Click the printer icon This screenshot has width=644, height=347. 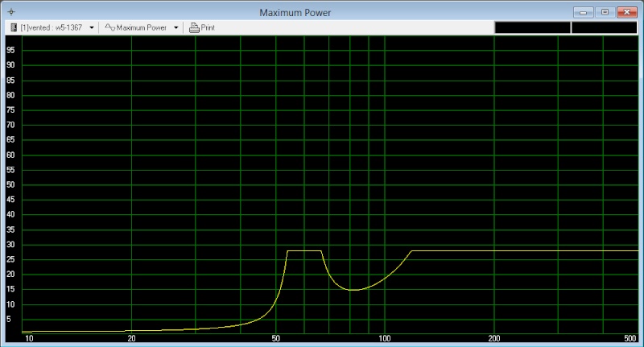194,27
